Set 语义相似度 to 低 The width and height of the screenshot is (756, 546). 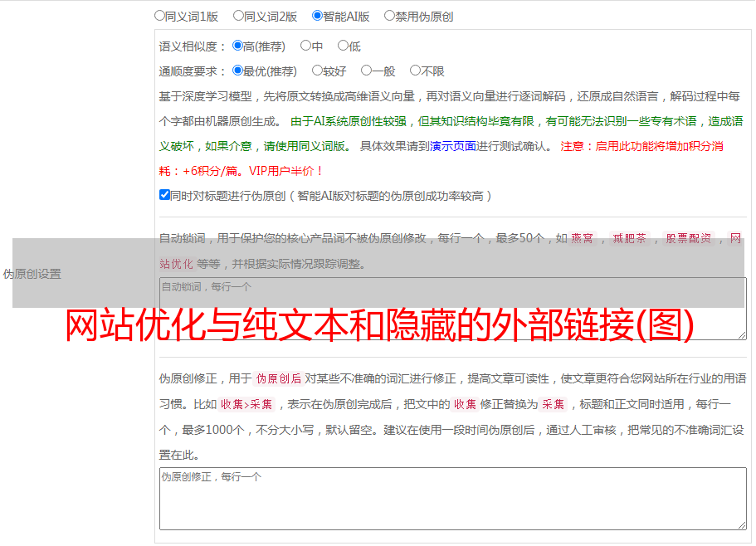click(x=343, y=46)
